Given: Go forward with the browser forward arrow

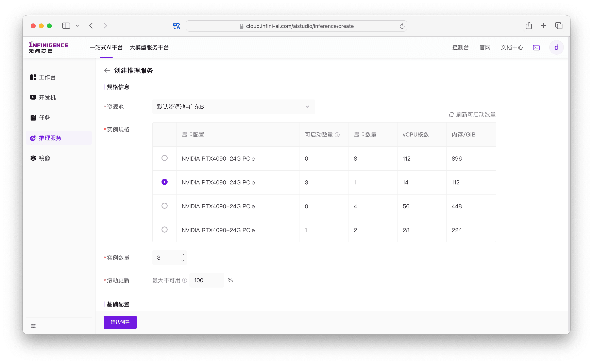Looking at the screenshot, I should click(105, 26).
